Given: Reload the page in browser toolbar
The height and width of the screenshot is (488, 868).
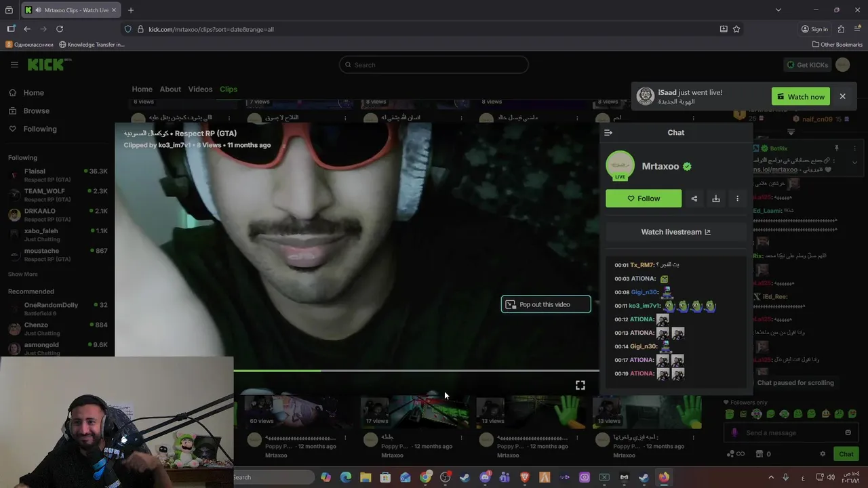Looking at the screenshot, I should 60,29.
